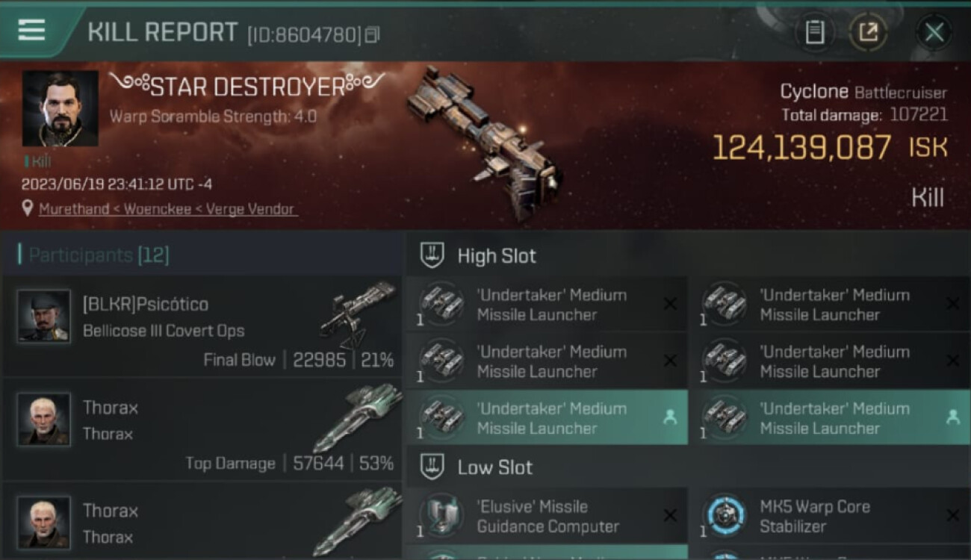Screen dimensions: 971x560
Task: Open the clipboard notes icon
Action: (x=814, y=32)
